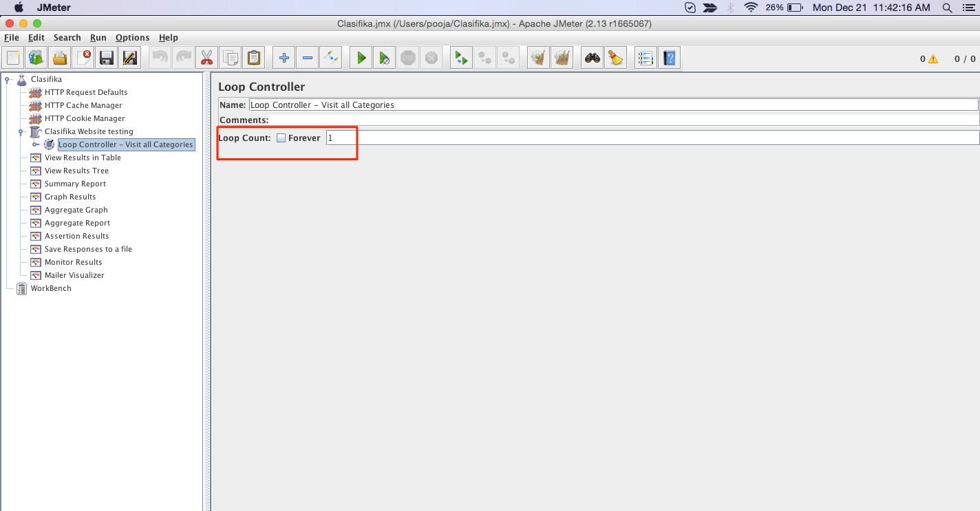Open Spotlight search magnifier icon
The image size is (980, 511).
947,8
